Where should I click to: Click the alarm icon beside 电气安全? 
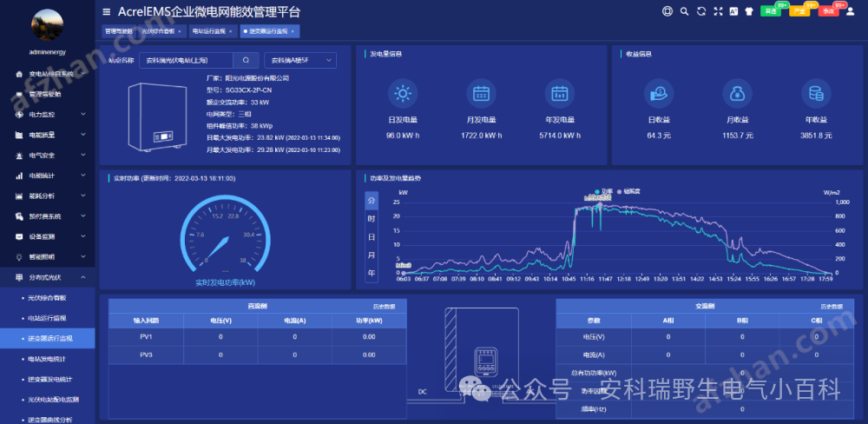(x=19, y=156)
